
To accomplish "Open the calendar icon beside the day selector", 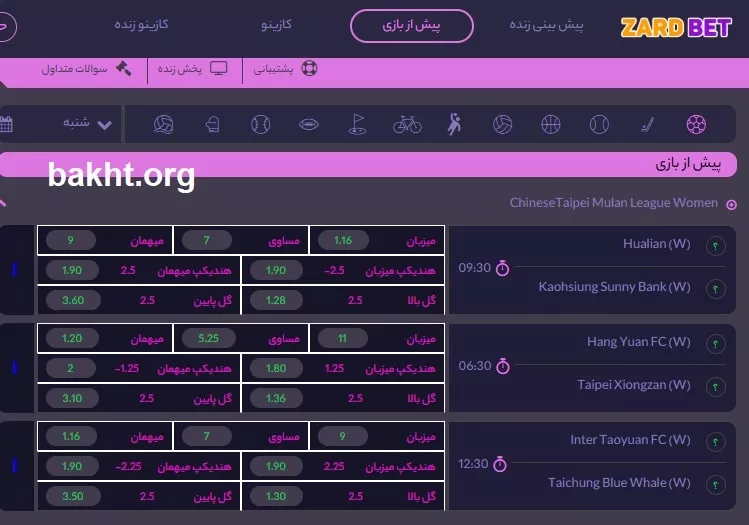I will pos(6,125).
